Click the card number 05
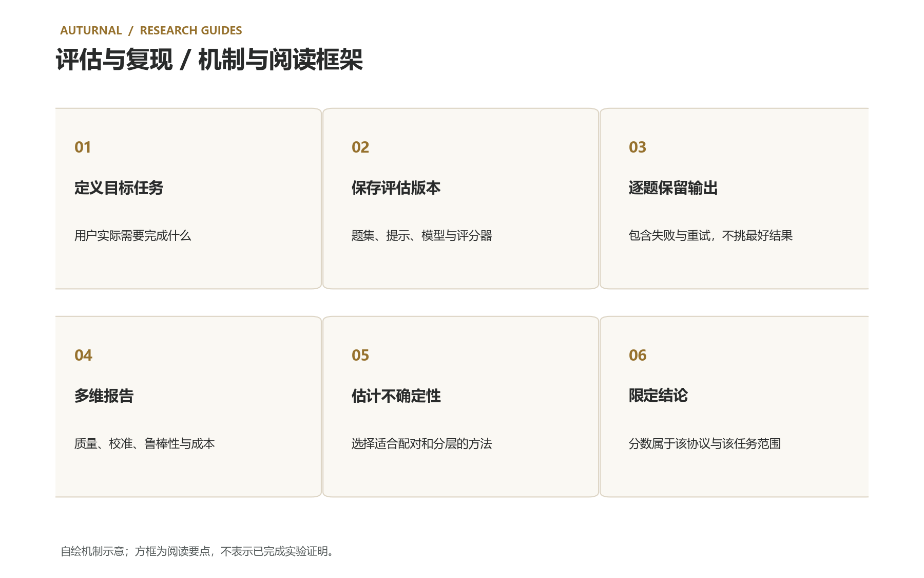The image size is (924, 578). (360, 356)
